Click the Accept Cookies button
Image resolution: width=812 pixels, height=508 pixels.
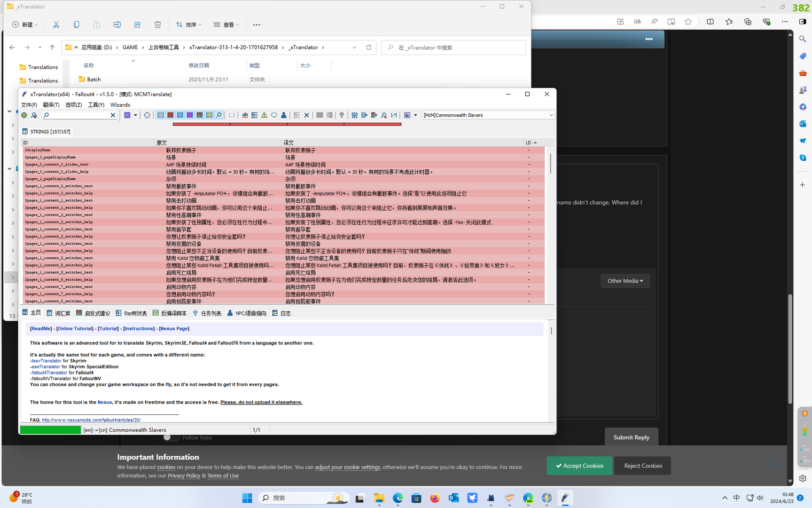579,466
